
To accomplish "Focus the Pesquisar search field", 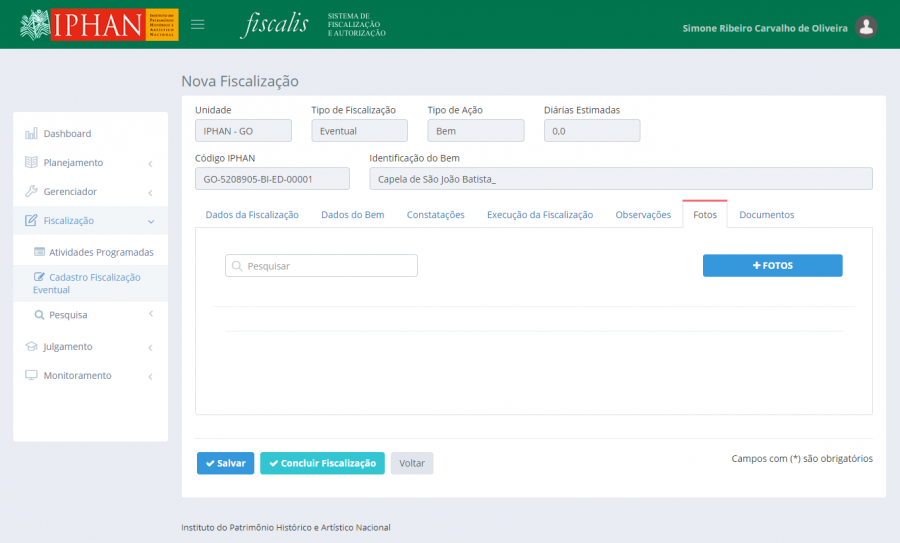I will coord(321,266).
